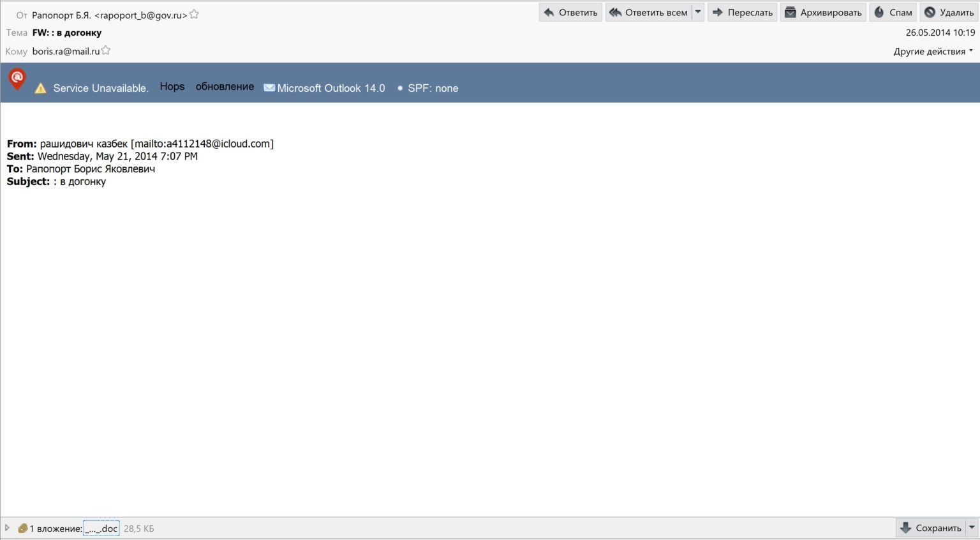The width and height of the screenshot is (980, 540).
Task: Save attachment with Сохранить button
Action: 930,528
